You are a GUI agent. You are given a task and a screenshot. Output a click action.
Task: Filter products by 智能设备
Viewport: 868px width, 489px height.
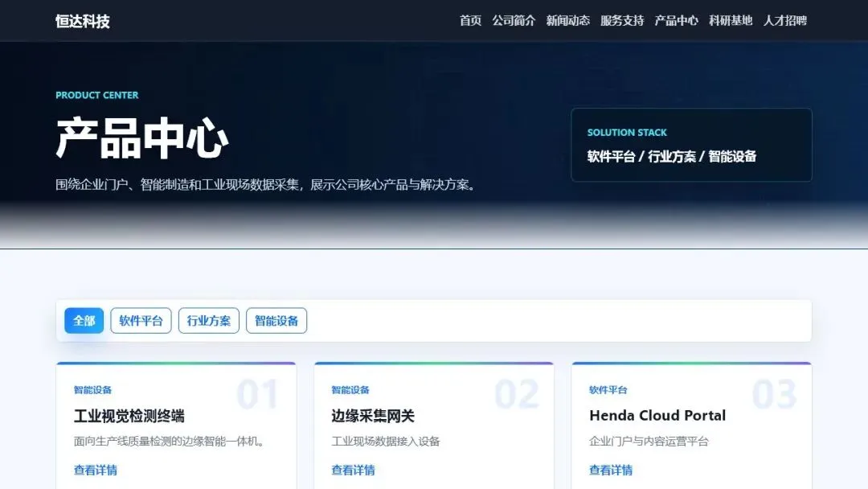[276, 321]
